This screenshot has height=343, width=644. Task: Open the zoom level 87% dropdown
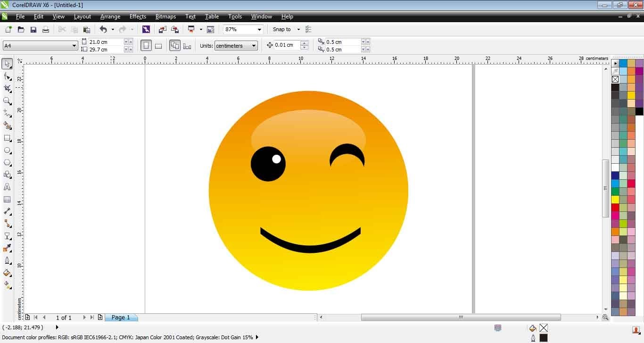(259, 29)
